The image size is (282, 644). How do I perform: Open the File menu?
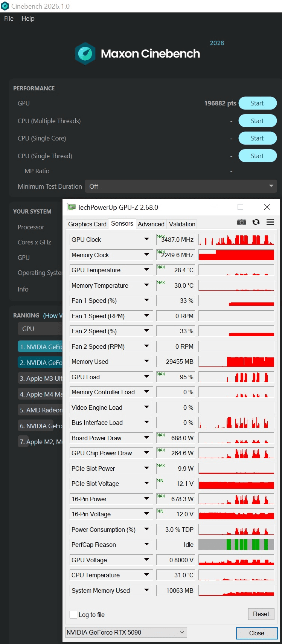(x=9, y=18)
